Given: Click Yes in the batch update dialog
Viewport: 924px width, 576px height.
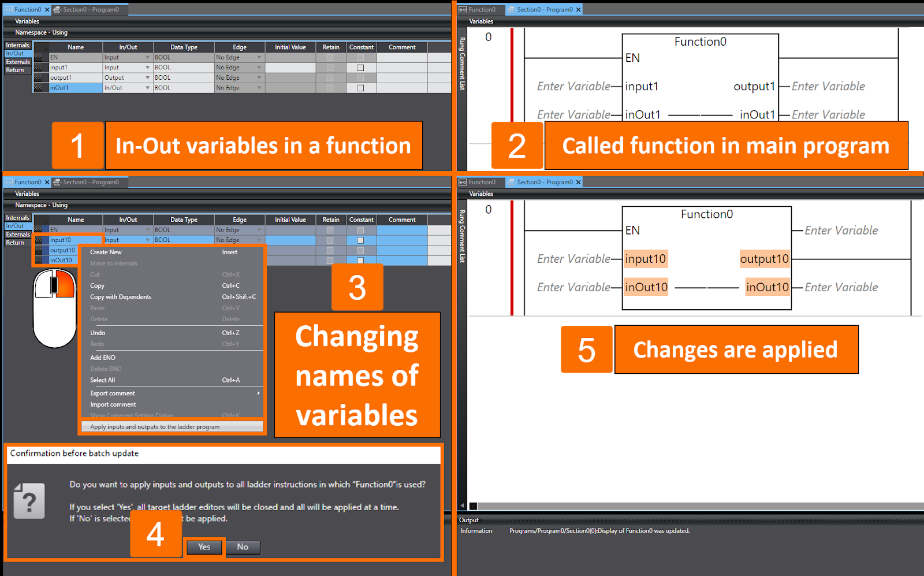Looking at the screenshot, I should point(203,547).
